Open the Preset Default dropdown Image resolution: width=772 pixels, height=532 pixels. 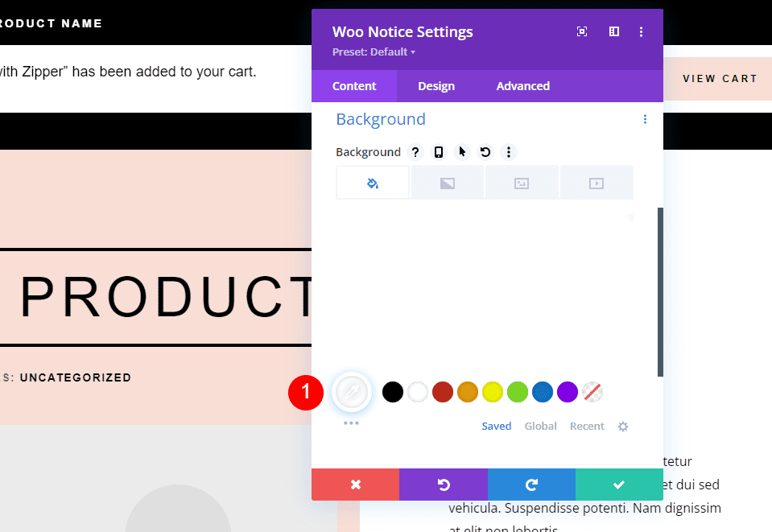point(374,52)
